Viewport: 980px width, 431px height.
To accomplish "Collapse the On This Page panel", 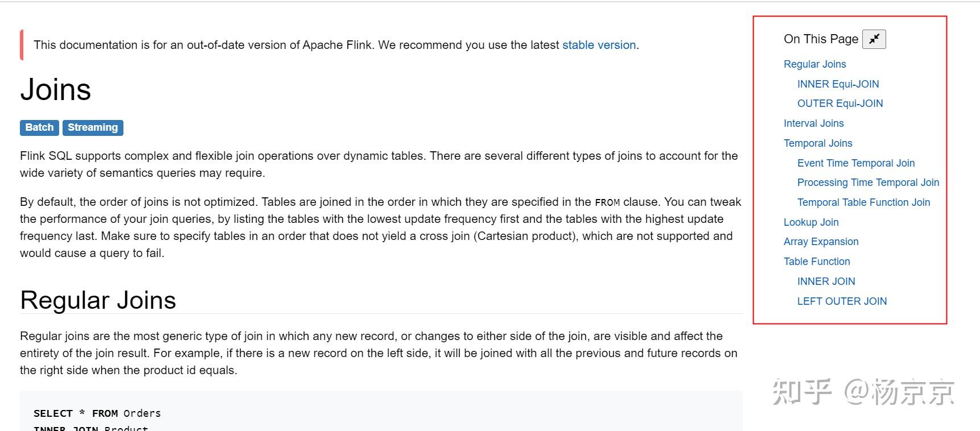I will click(874, 39).
